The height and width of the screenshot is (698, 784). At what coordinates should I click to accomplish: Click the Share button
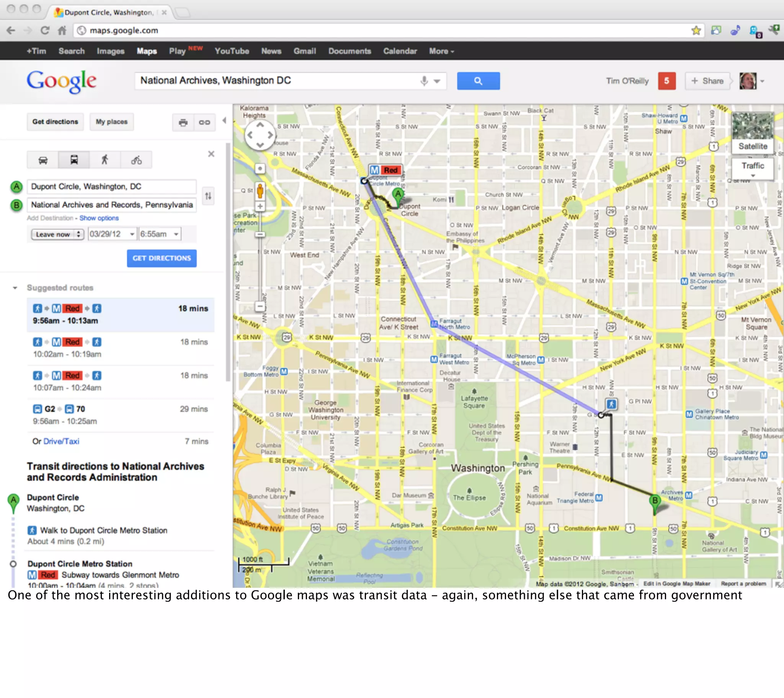(x=708, y=81)
